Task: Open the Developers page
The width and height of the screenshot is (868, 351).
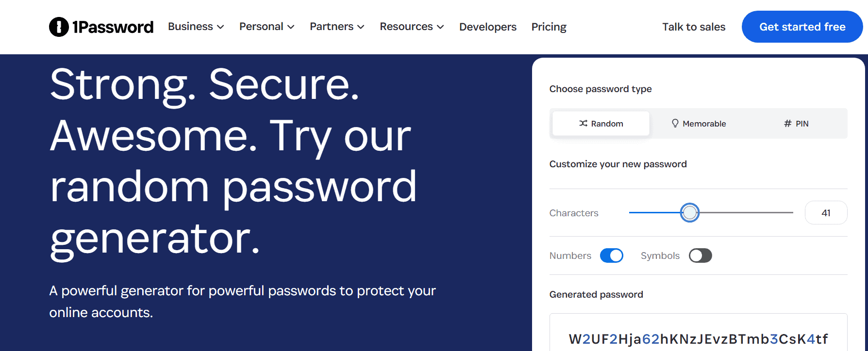Action: 487,27
